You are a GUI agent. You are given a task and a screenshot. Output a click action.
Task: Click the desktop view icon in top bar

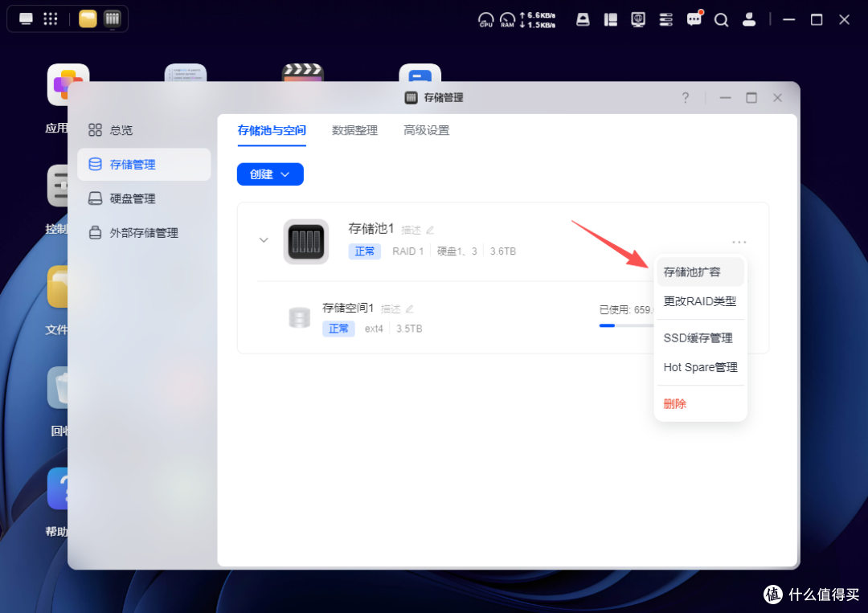click(x=26, y=18)
